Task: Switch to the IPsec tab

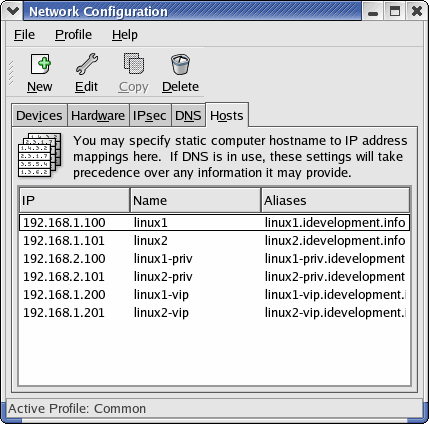Action: click(150, 116)
